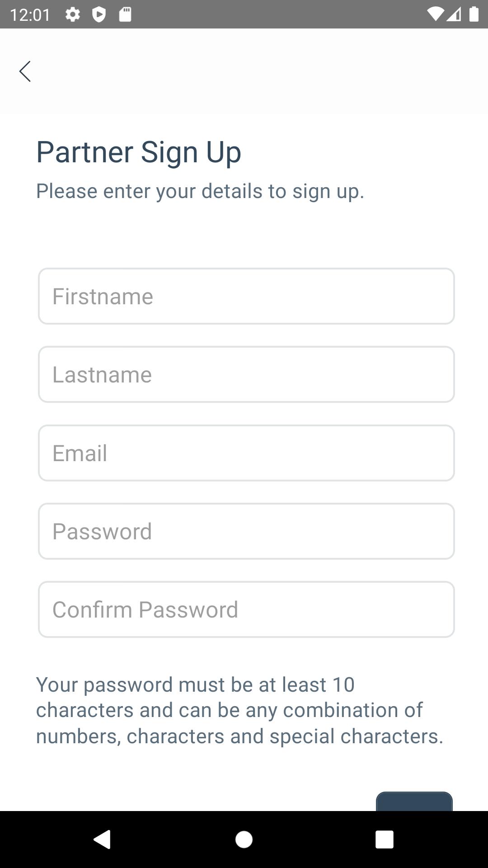Open the settings gear in status bar
The width and height of the screenshot is (488, 868).
click(73, 14)
